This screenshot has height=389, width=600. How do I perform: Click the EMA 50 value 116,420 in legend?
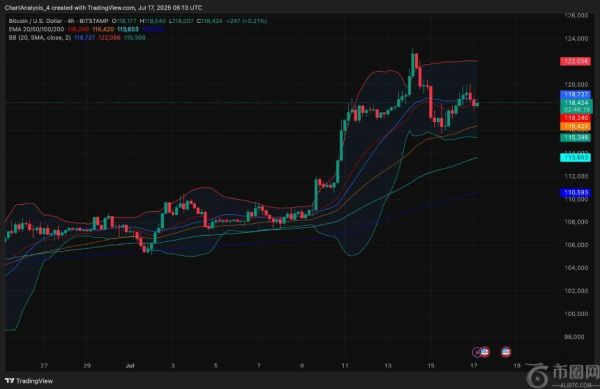pos(103,29)
